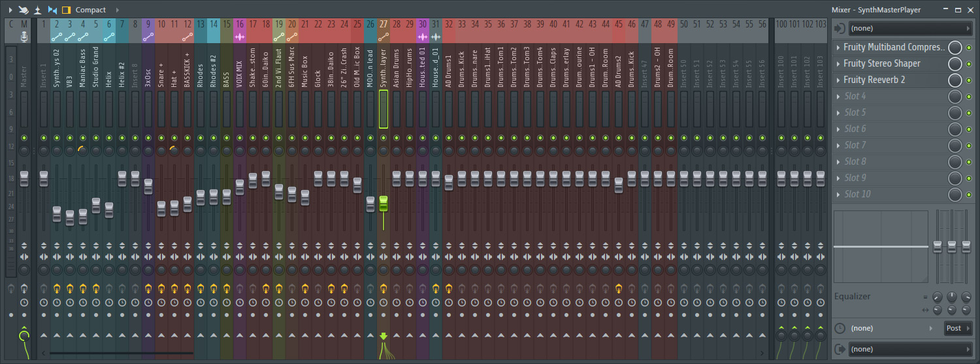Click the link icon on track 12

coord(188,37)
